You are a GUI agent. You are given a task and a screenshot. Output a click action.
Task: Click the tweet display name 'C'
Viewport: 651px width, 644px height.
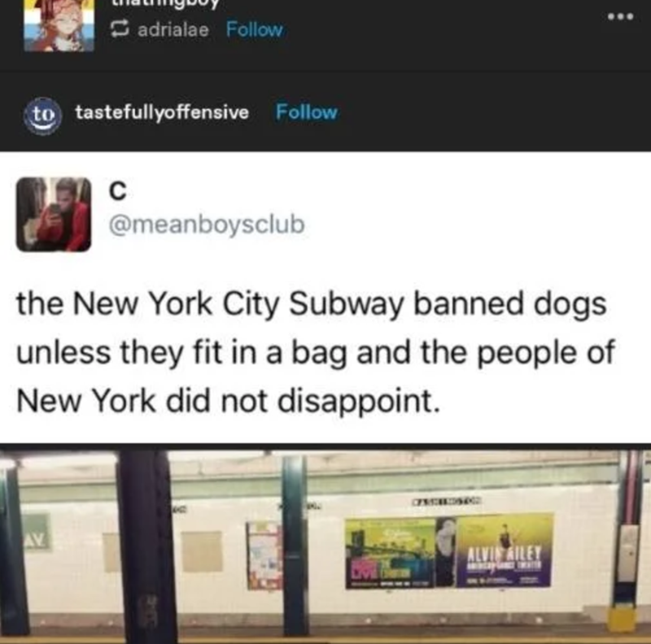117,191
